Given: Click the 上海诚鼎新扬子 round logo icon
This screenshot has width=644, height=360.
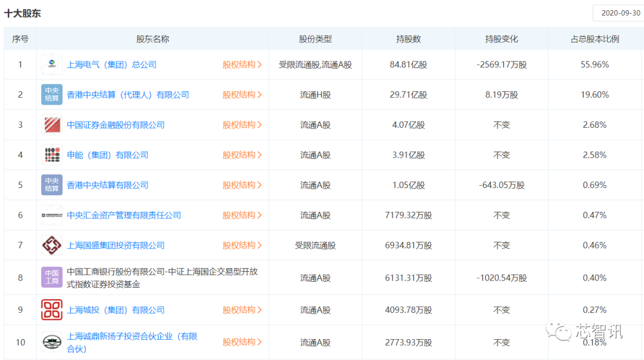Looking at the screenshot, I should coord(52,342).
